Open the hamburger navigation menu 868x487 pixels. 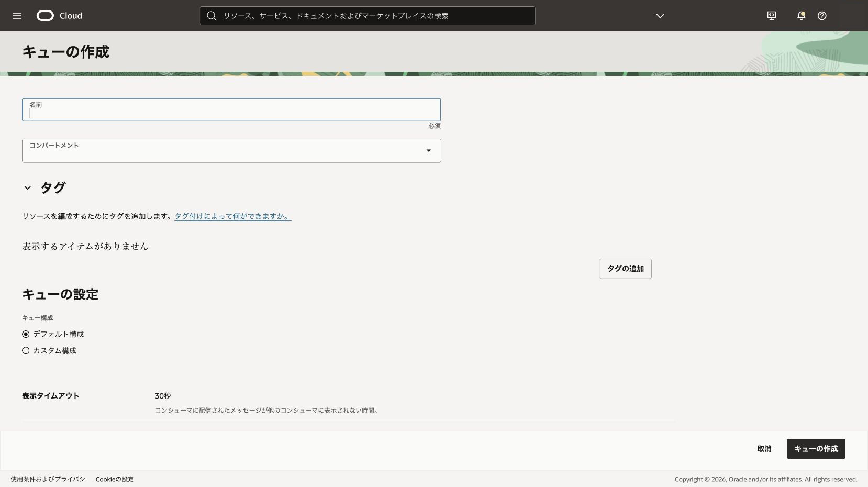point(17,16)
